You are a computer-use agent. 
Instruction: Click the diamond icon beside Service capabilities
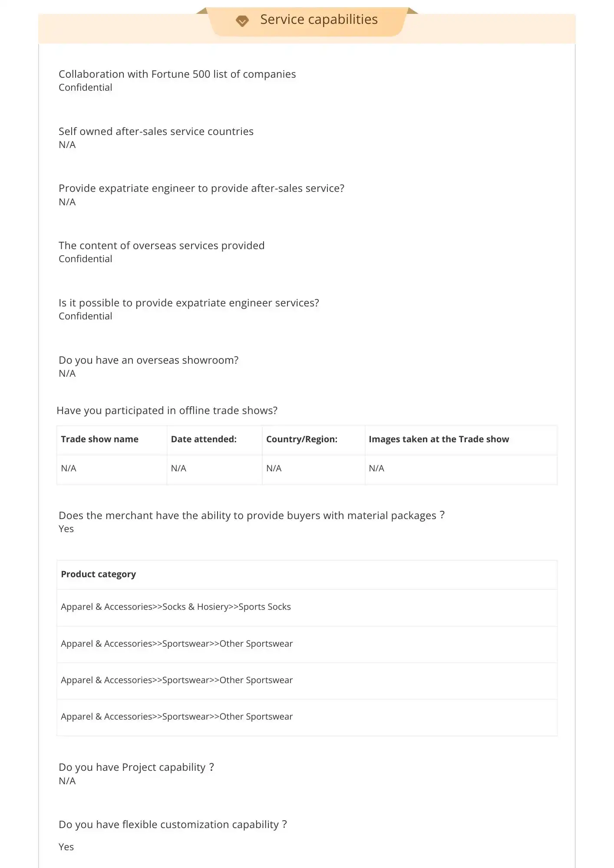[242, 21]
